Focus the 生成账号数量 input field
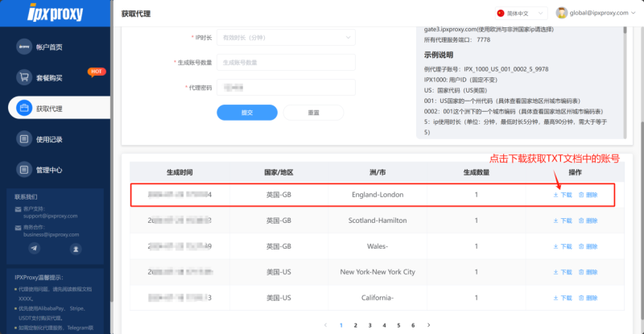 click(287, 63)
